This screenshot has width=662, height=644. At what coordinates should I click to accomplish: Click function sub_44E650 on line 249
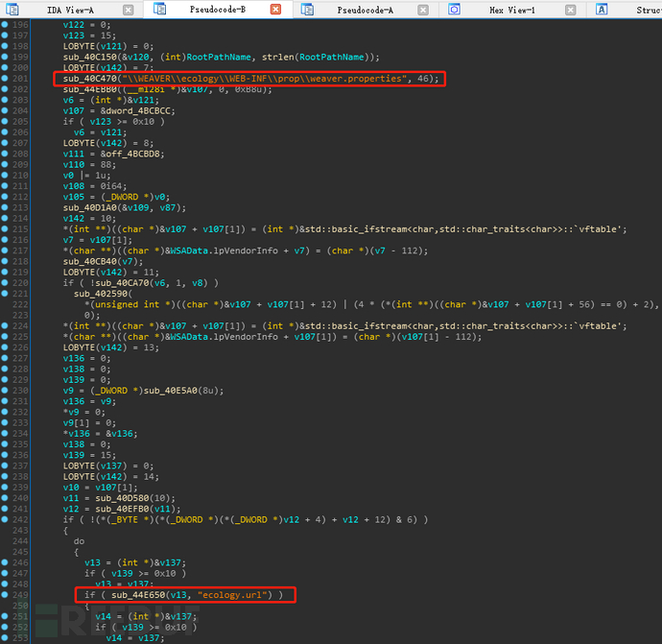coord(138,595)
